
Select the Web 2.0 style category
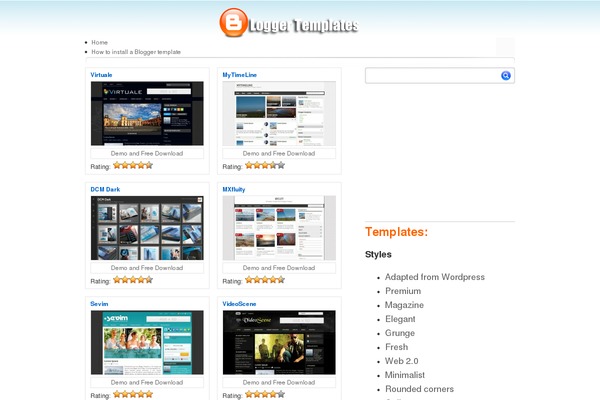401,361
